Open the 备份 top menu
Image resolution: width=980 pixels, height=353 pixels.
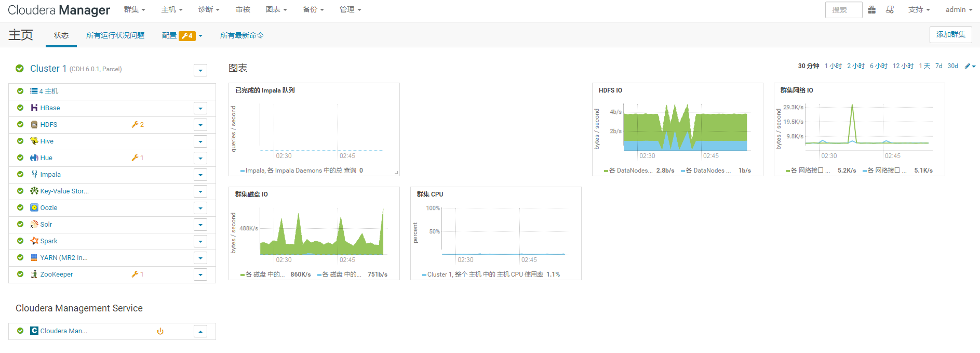click(313, 9)
